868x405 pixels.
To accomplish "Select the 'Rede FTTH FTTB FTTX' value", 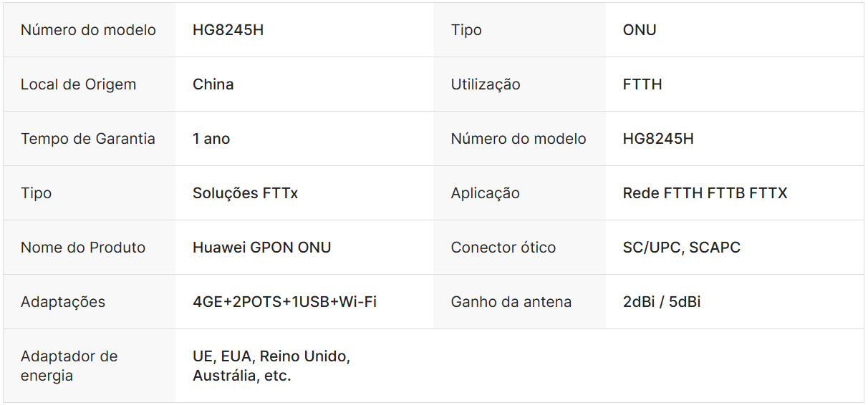I will (705, 193).
